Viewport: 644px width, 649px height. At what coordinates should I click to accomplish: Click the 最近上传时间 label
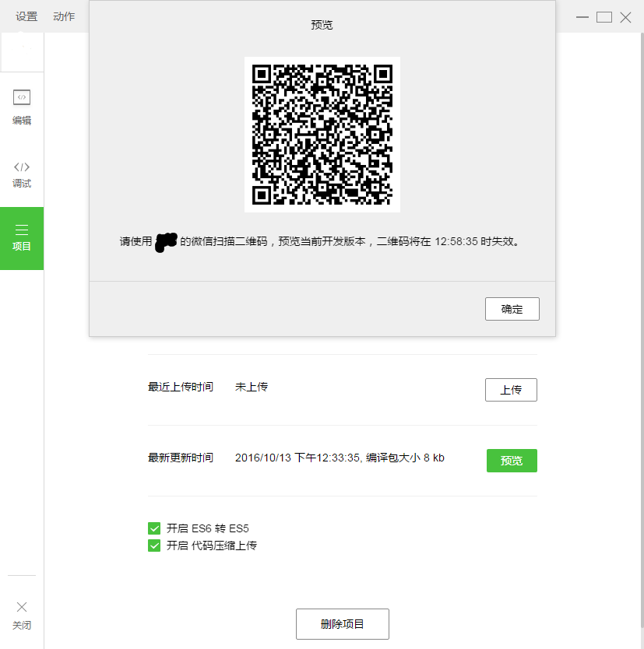coord(181,387)
